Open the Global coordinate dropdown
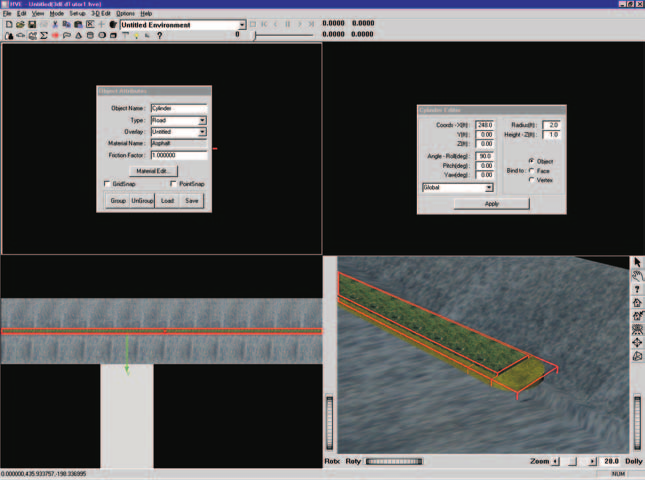Viewport: 645px width, 480px height. 458,188
